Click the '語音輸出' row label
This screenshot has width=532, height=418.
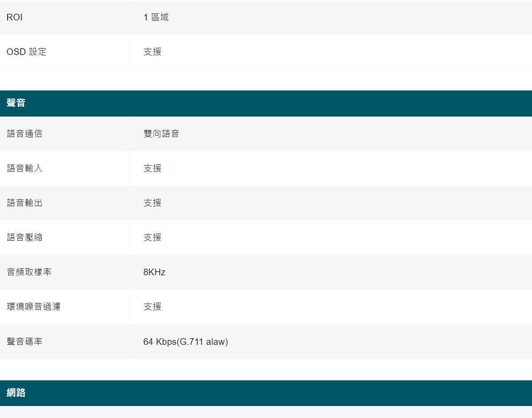(24, 203)
